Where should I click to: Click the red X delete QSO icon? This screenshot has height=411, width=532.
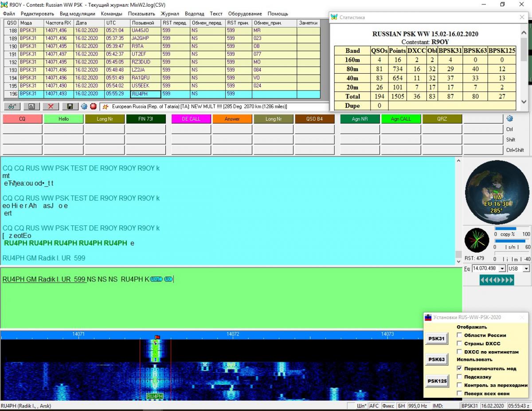[x=51, y=107]
